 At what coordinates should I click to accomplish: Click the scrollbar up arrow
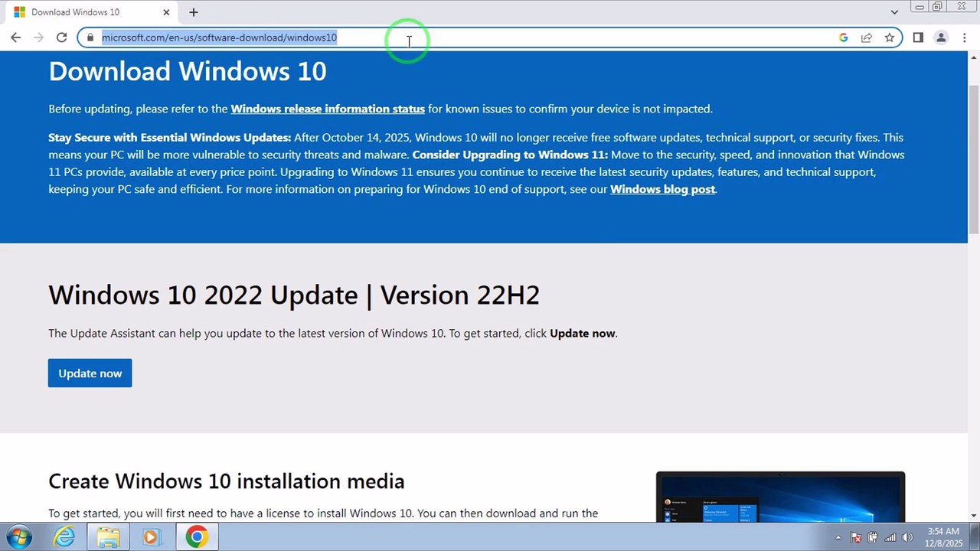(x=974, y=57)
